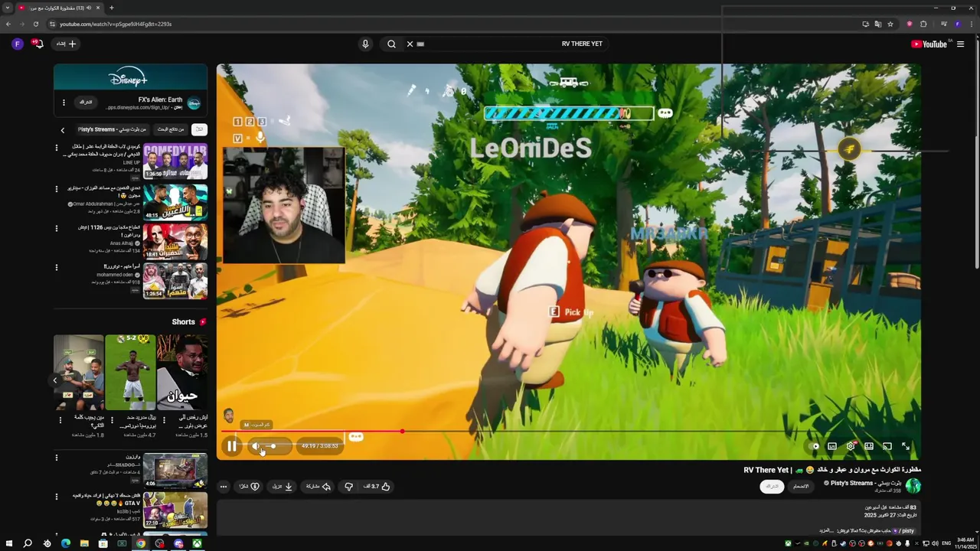
Task: Open options for the Omar Abdulrahman video
Action: (56, 188)
